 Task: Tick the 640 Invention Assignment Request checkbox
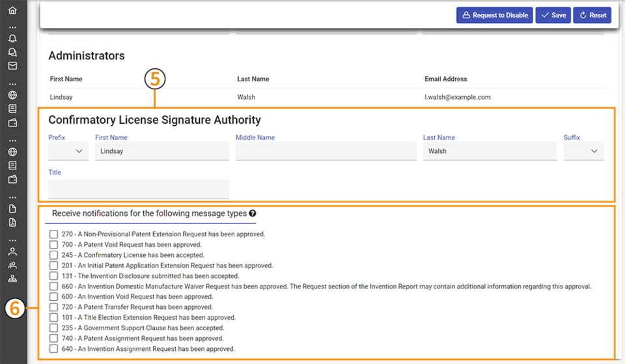tap(53, 349)
